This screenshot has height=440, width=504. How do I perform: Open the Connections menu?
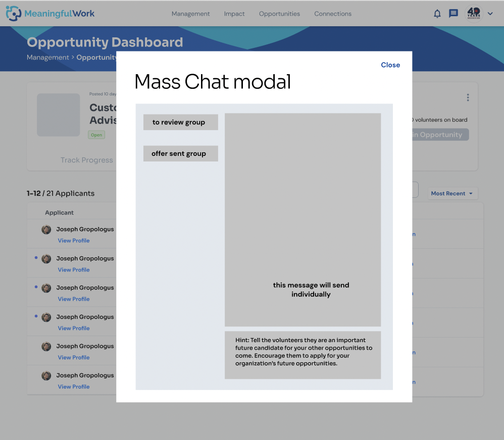[x=333, y=14]
